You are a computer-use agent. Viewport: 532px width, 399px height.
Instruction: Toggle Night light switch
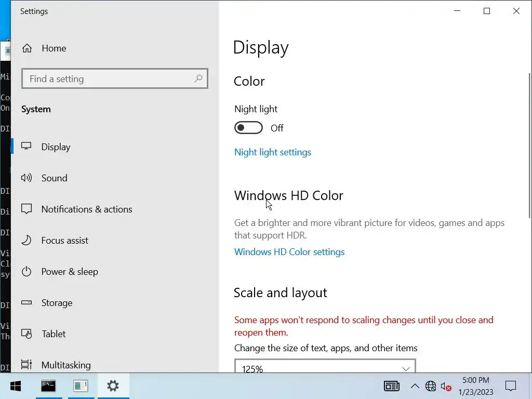click(x=248, y=128)
